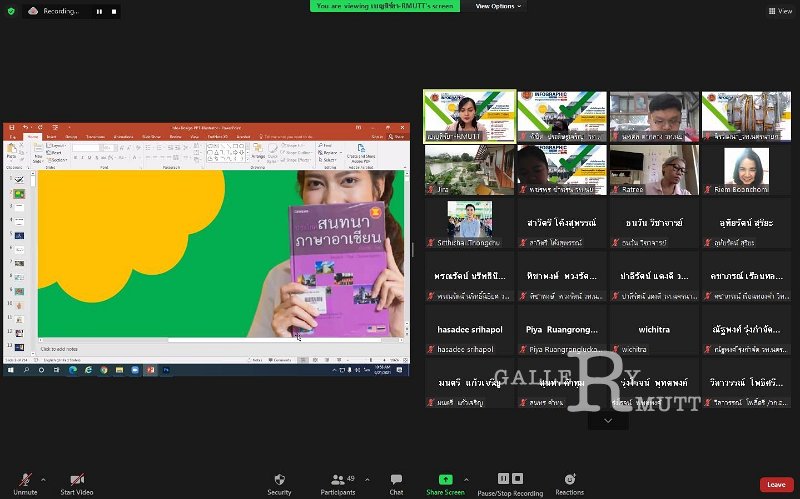800x499 pixels.
Task: Select Riem Boonchom's participant tile
Action: click(x=746, y=169)
